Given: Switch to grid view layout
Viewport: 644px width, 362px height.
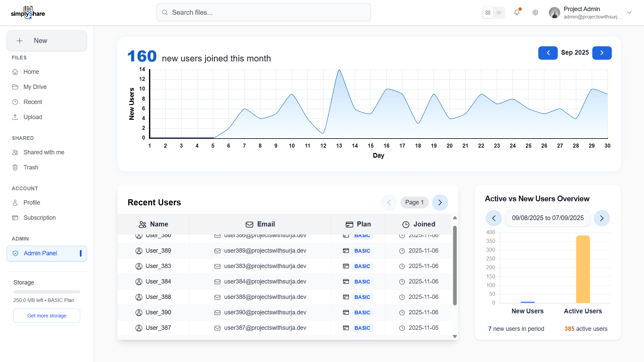Looking at the screenshot, I should pos(488,12).
